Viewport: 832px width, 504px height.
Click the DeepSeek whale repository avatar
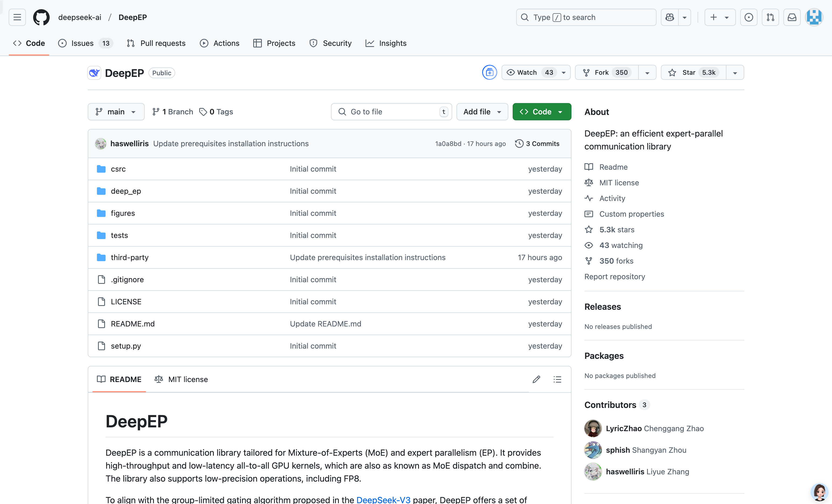coord(94,73)
